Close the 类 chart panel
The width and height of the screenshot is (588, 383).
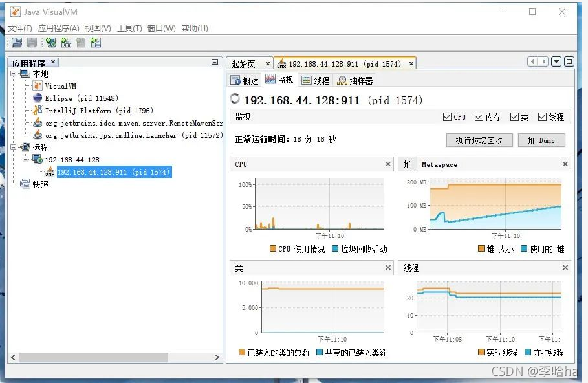[x=388, y=267]
